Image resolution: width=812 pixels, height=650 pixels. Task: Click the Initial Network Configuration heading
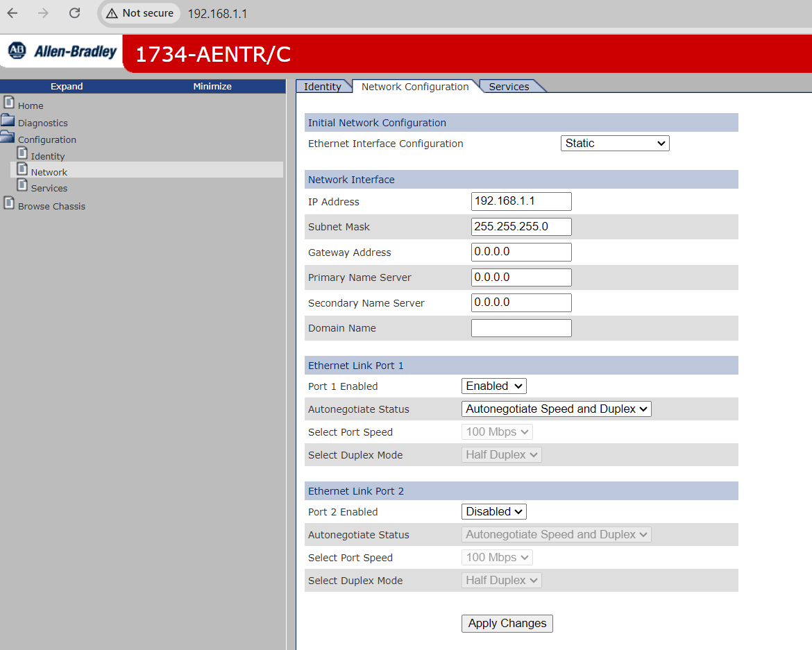click(377, 123)
